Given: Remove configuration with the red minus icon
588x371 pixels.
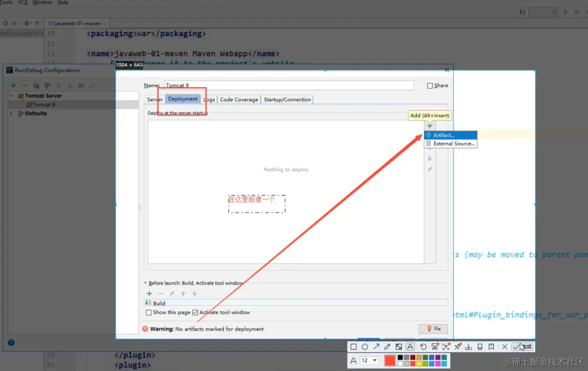Looking at the screenshot, I should pyautogui.click(x=24, y=86).
